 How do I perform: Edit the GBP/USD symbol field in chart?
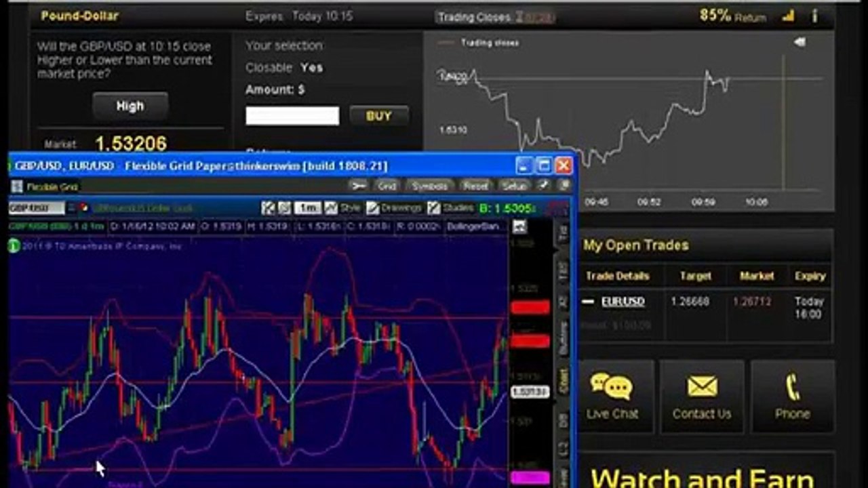[37, 208]
